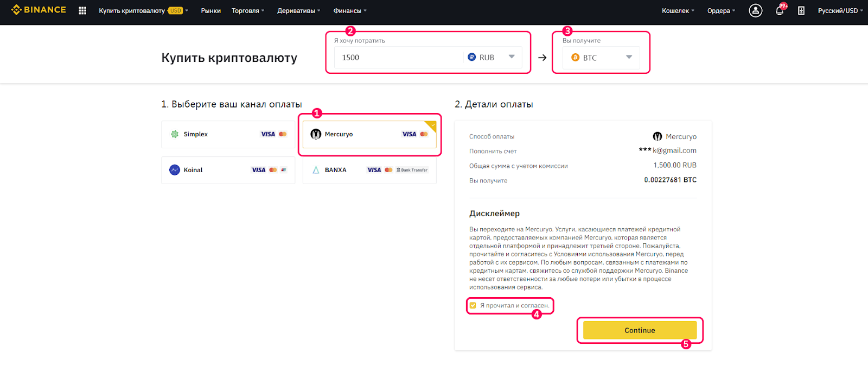Screen dimensions: 868x365
Task: Select the Koinal payment channel
Action: 228,170
